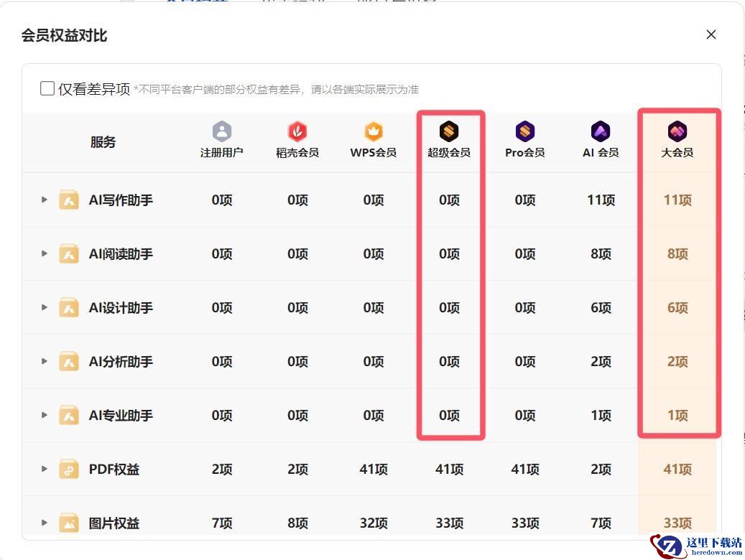745x560 pixels.
Task: Select the AI阅读助手 row label
Action: pyautogui.click(x=121, y=254)
